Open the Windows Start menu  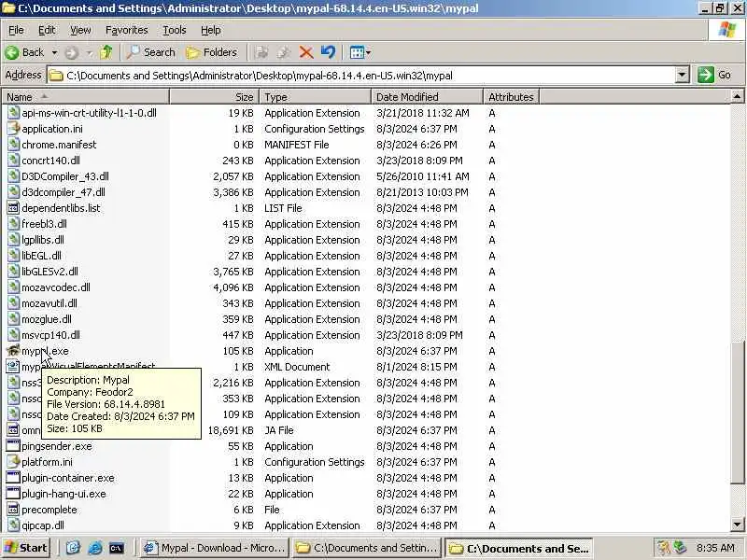26,548
